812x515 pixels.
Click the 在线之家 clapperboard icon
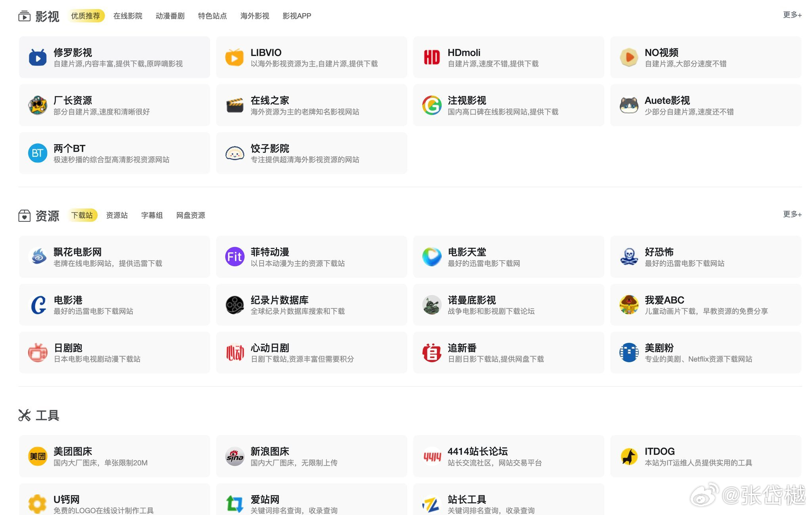235,106
